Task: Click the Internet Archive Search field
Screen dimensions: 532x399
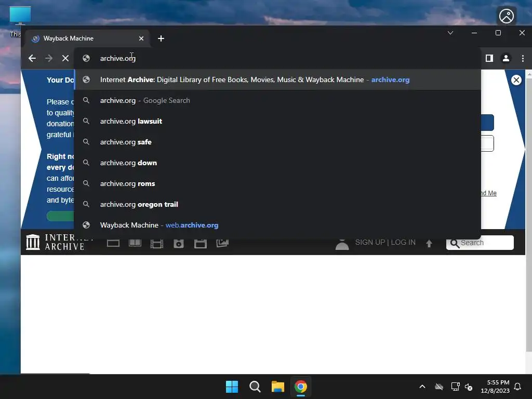Action: click(480, 243)
